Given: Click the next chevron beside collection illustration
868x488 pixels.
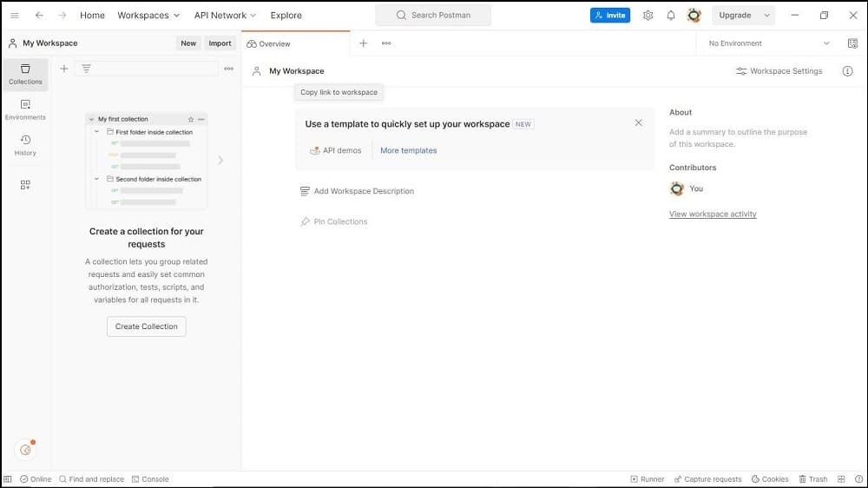Looking at the screenshot, I should [x=220, y=161].
